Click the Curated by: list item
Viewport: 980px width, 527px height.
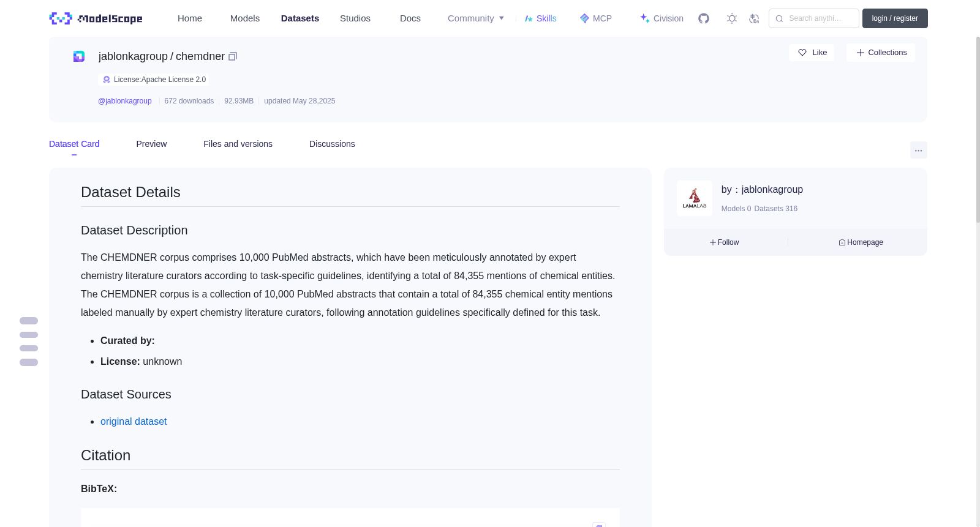[127, 340]
